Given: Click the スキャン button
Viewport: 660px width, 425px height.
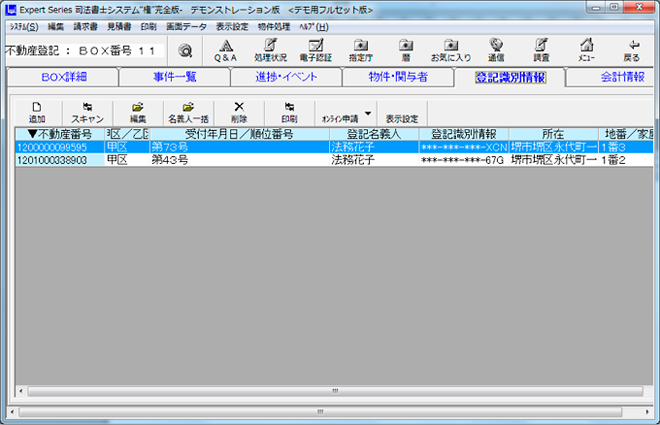Looking at the screenshot, I should 87,111.
